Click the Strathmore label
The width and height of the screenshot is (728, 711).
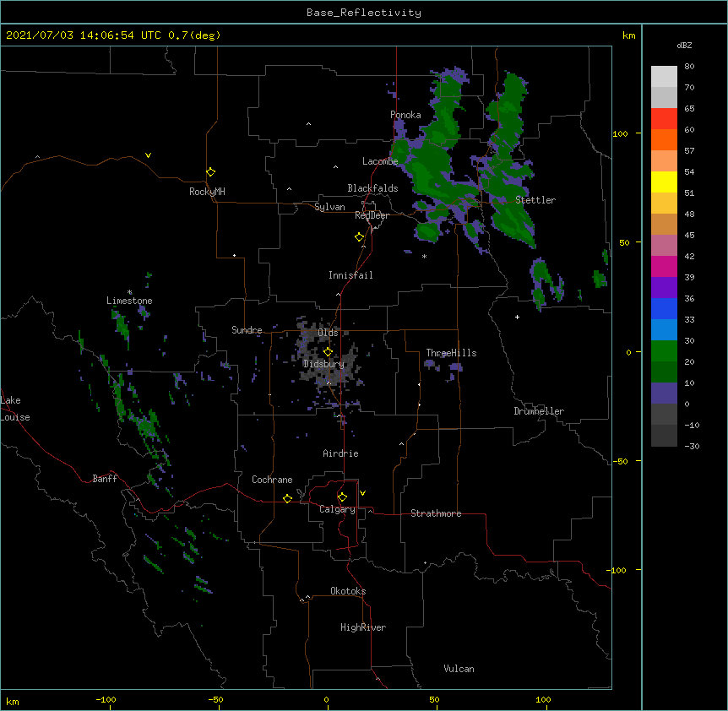coord(436,513)
